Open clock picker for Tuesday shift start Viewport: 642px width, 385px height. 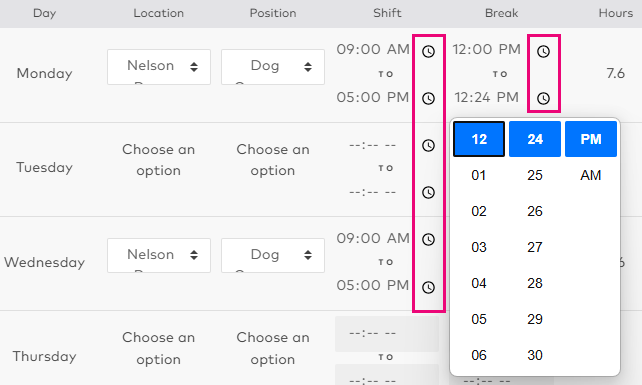point(428,145)
